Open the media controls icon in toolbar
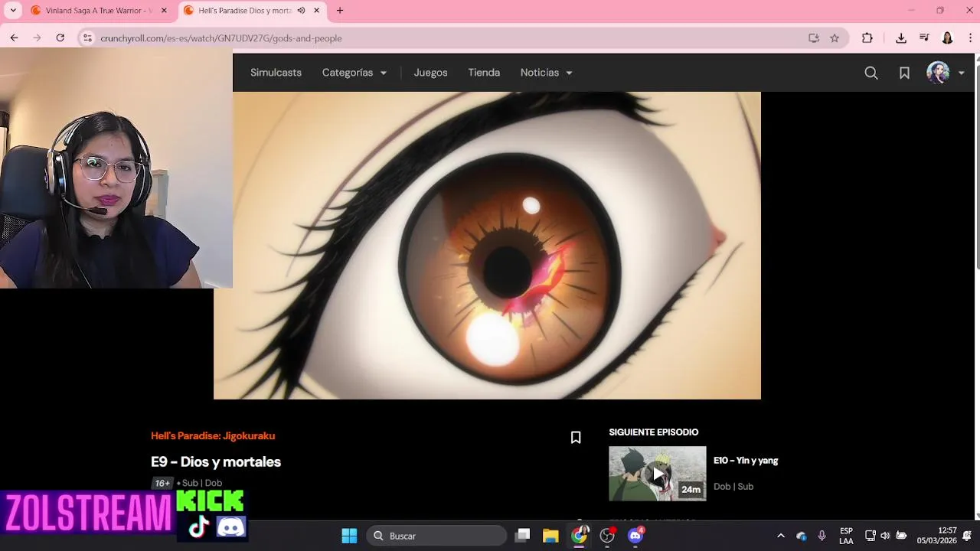980x551 pixels. click(x=924, y=37)
